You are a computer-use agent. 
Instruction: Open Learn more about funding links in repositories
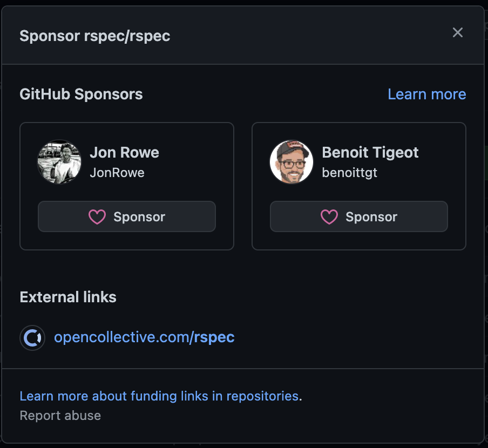(159, 396)
